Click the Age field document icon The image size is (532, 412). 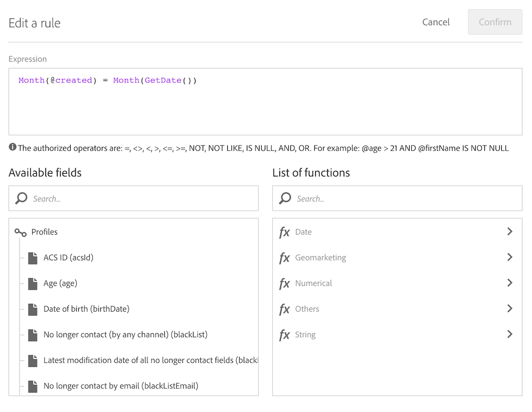[33, 283]
